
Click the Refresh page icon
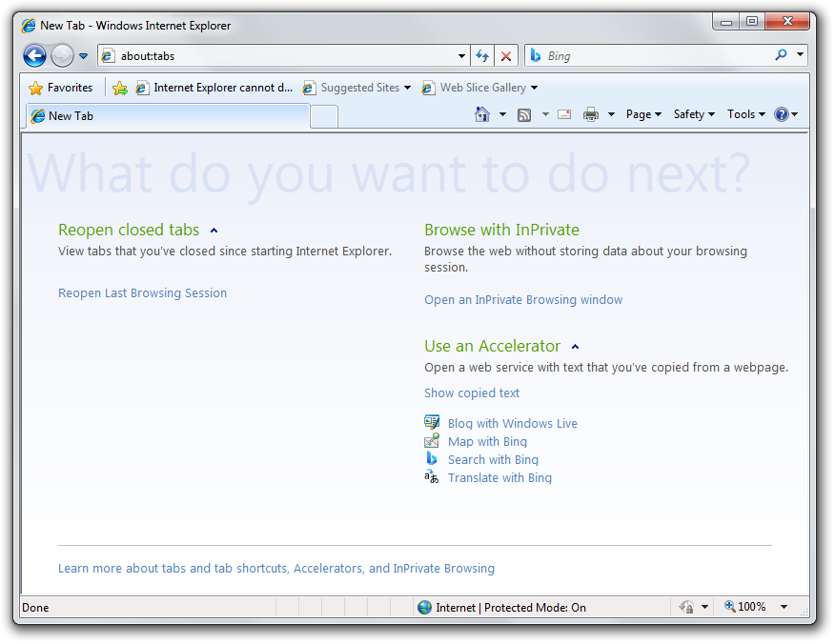click(x=482, y=56)
